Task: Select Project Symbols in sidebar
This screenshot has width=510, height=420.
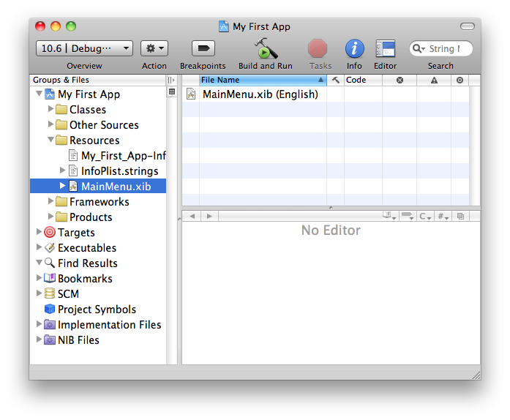Action: point(97,310)
